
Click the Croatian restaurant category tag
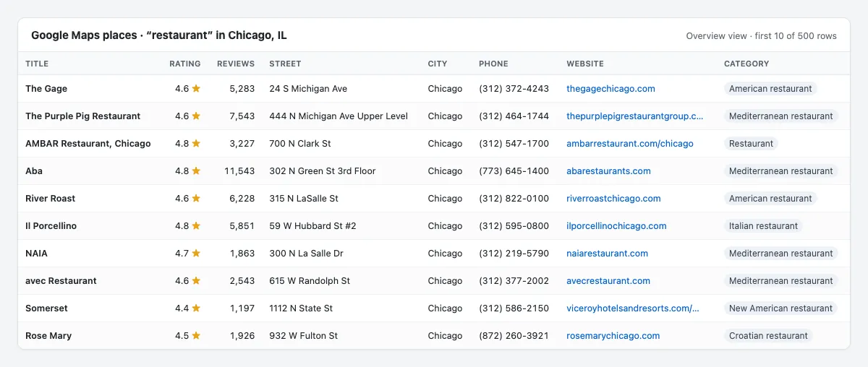click(x=768, y=336)
